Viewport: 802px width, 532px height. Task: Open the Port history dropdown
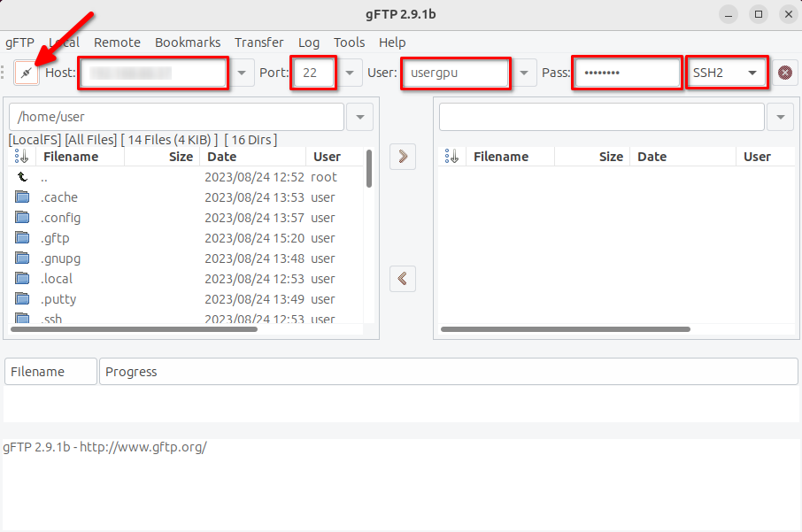coord(350,73)
